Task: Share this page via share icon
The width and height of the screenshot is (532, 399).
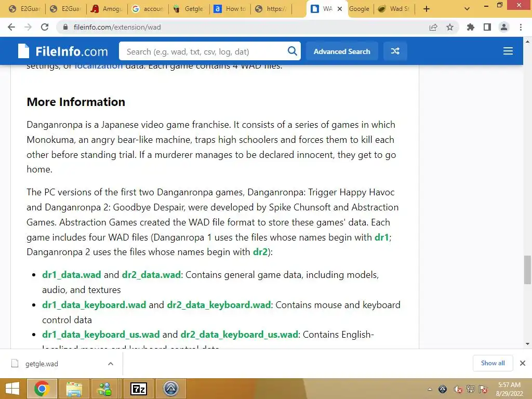Action: tap(433, 27)
